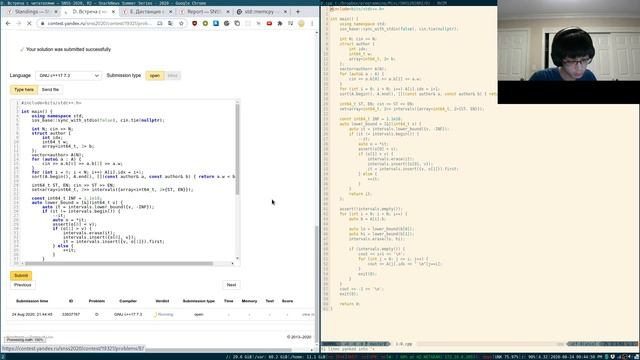Click the translate page icon in address bar
The image size is (640, 360).
pos(171,24)
